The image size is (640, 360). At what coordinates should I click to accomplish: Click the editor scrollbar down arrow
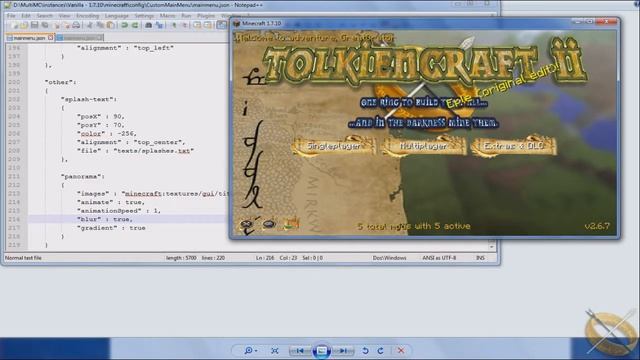(491, 247)
